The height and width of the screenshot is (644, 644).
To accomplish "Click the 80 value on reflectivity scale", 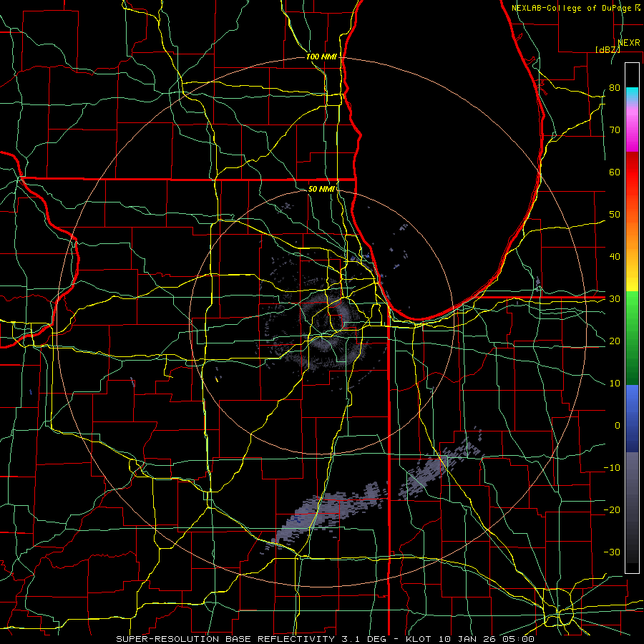I will point(615,88).
